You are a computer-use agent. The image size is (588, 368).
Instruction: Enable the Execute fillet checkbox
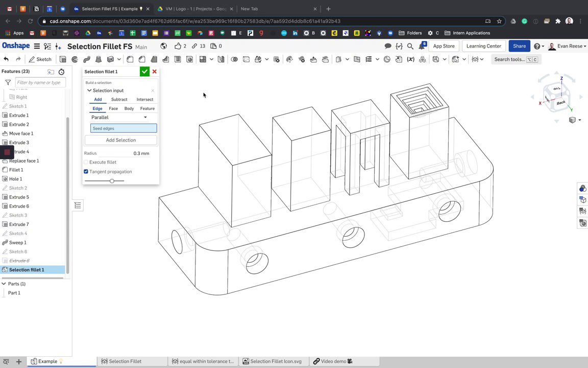point(86,162)
